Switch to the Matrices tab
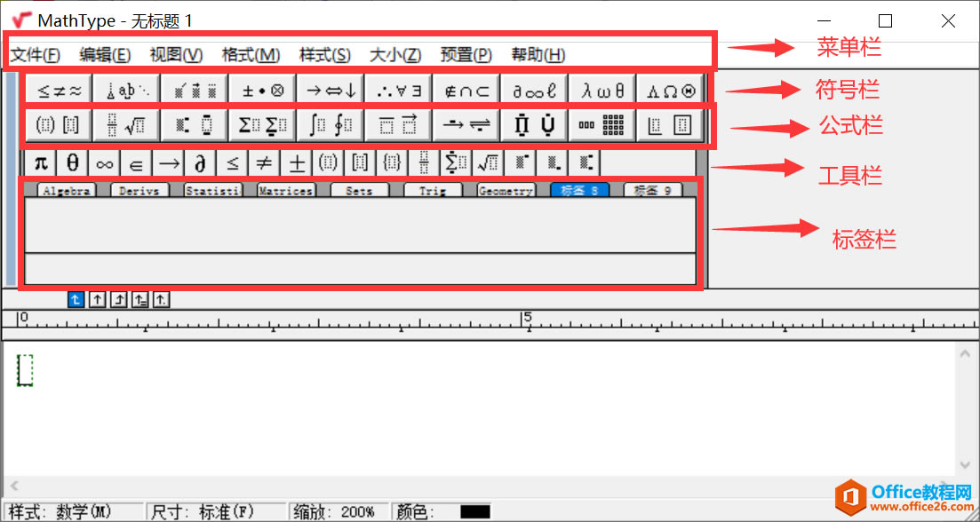 coord(284,189)
